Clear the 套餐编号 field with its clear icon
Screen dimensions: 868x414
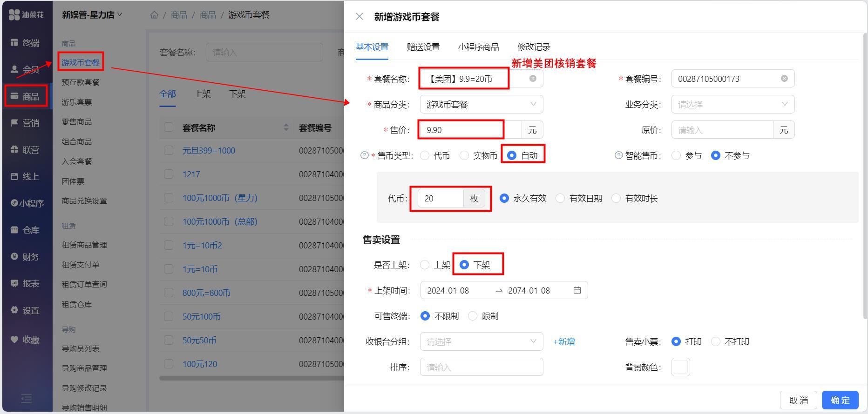(784, 79)
